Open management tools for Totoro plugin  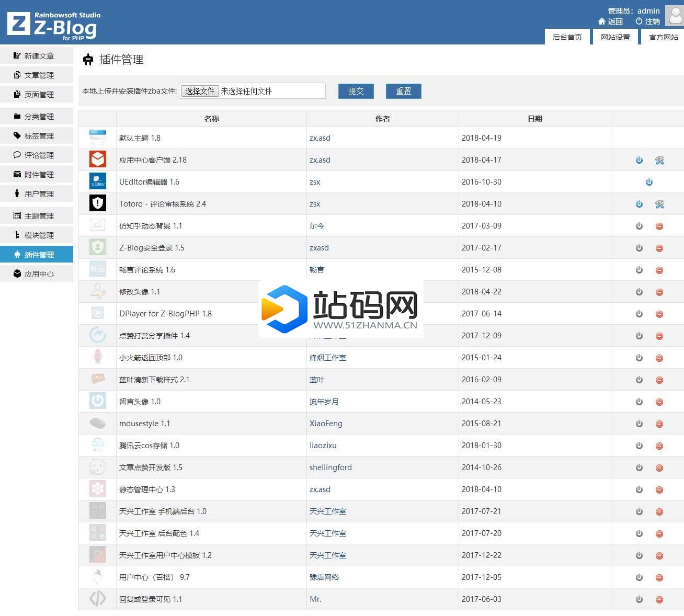point(659,204)
